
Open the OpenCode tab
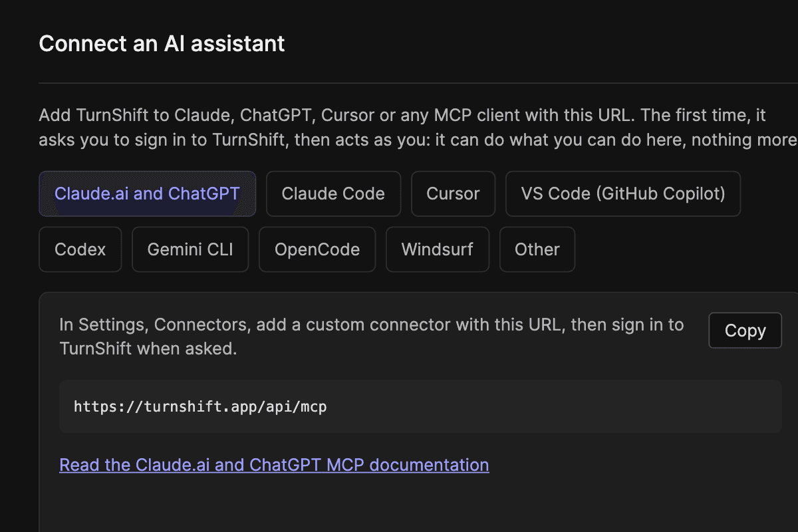(317, 249)
